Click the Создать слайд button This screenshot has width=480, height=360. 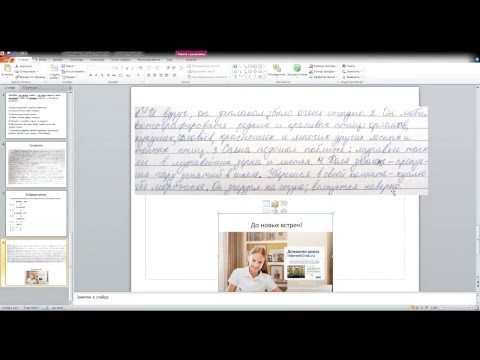point(54,71)
